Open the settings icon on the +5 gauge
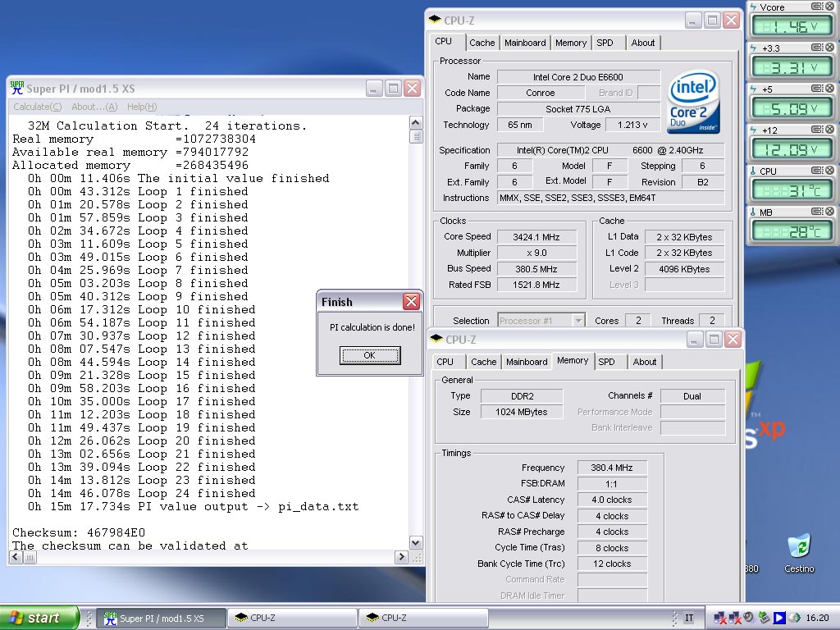The height and width of the screenshot is (630, 840). 817,89
